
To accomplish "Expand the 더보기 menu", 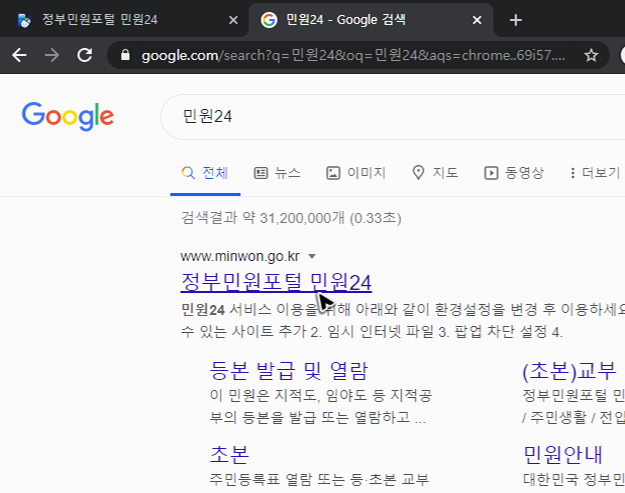I will 595,173.
